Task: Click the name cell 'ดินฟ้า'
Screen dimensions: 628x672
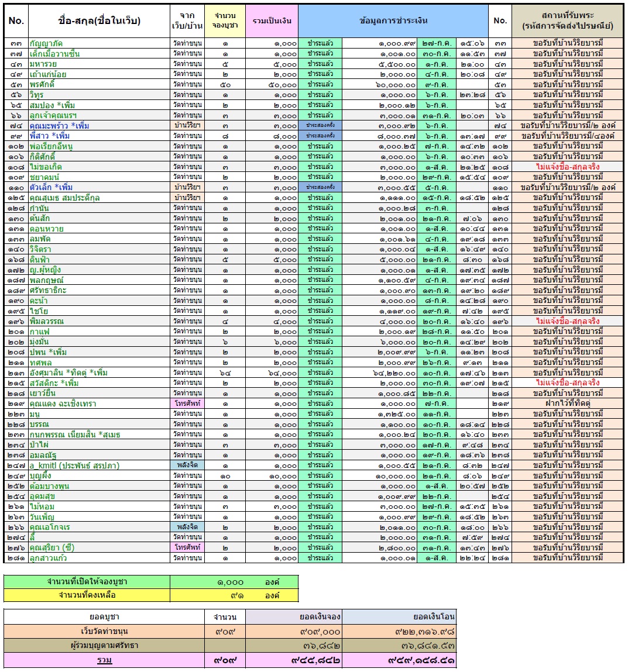Action: click(x=99, y=259)
